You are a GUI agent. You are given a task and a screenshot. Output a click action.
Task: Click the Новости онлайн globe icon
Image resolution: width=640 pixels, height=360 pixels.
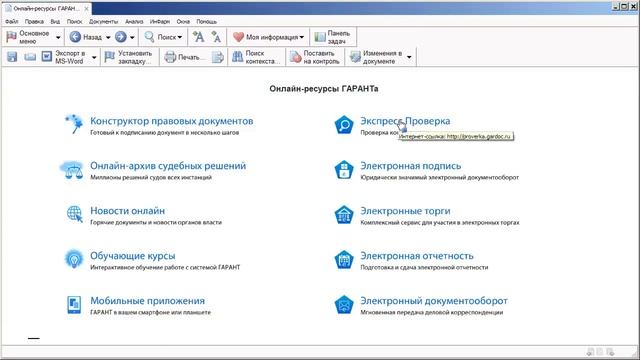[74, 214]
